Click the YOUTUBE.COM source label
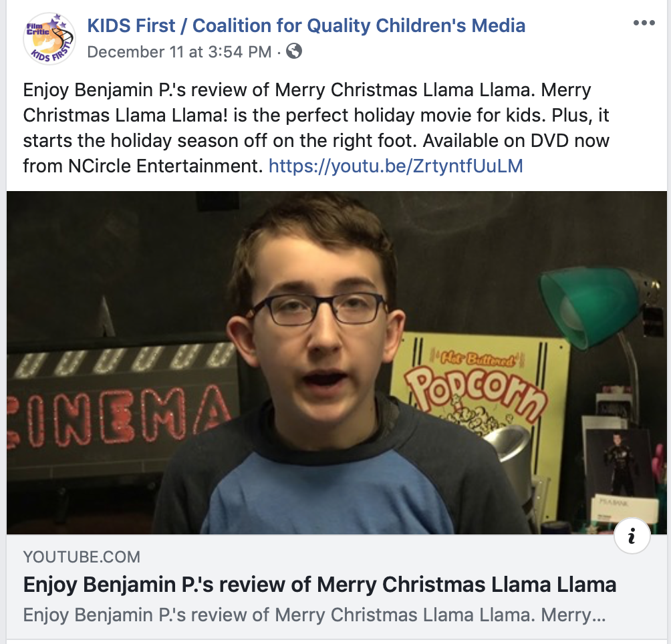The height and width of the screenshot is (644, 671). click(82, 556)
